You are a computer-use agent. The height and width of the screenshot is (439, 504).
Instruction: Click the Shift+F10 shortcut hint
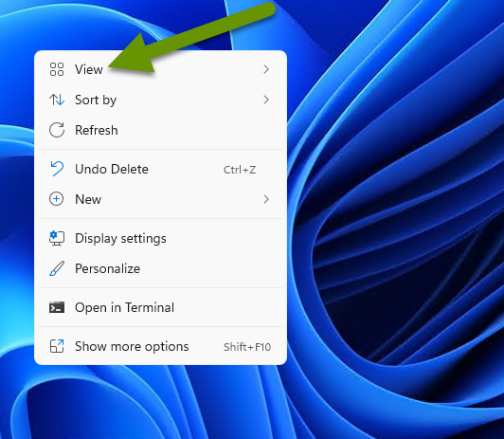click(247, 347)
